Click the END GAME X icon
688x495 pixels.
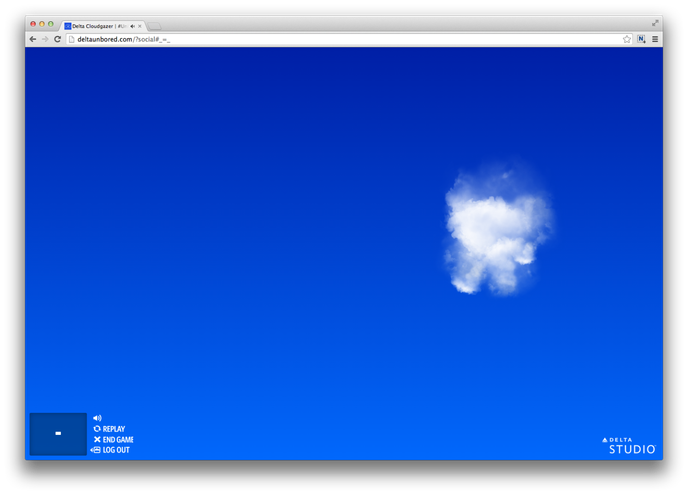[x=97, y=440]
